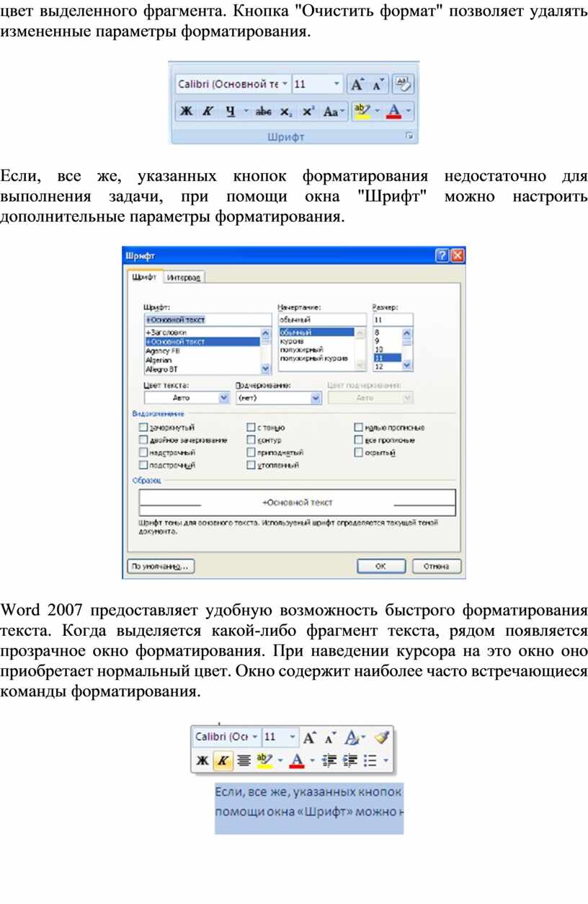This screenshot has height=904, width=588.
Task: Open the font size 11 dropdown in ribbon
Action: [337, 84]
